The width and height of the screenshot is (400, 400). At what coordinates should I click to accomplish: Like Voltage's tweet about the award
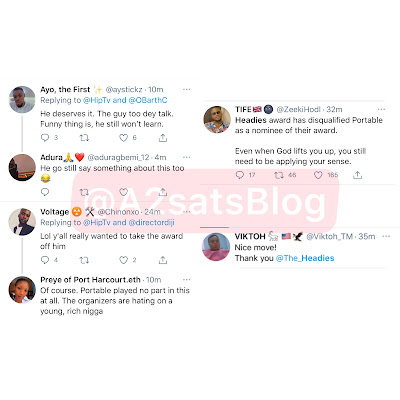124,260
